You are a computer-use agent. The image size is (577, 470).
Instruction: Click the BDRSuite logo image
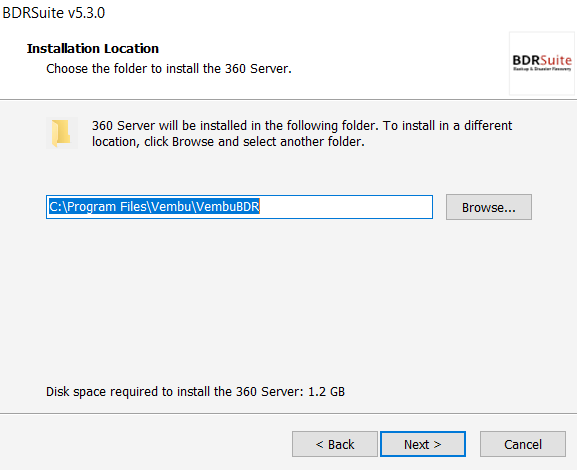(x=542, y=63)
